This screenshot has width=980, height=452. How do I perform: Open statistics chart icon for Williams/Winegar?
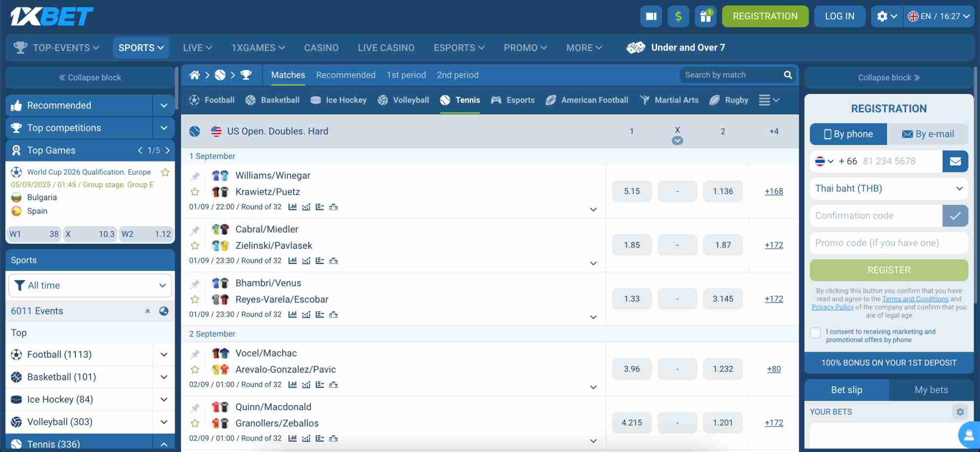pos(292,207)
